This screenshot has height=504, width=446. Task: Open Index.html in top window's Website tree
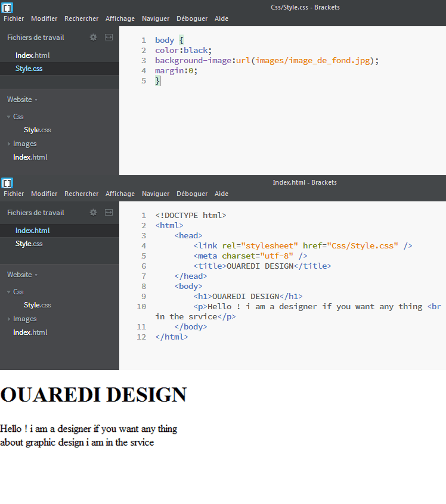30,157
